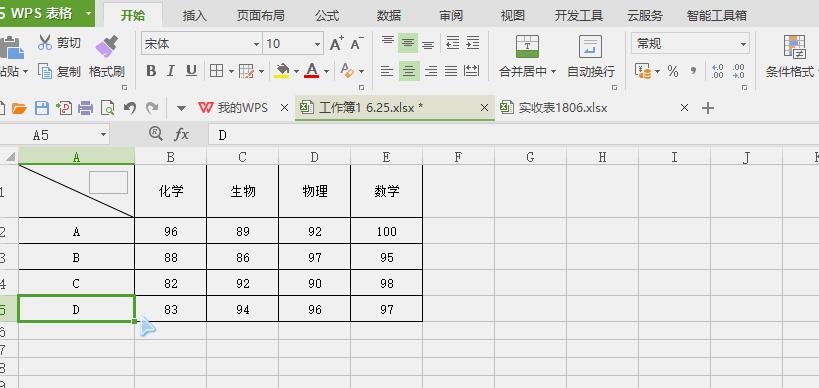The width and height of the screenshot is (819, 388).
Task: Open the 宋体 font name dropdown
Action: coord(256,44)
